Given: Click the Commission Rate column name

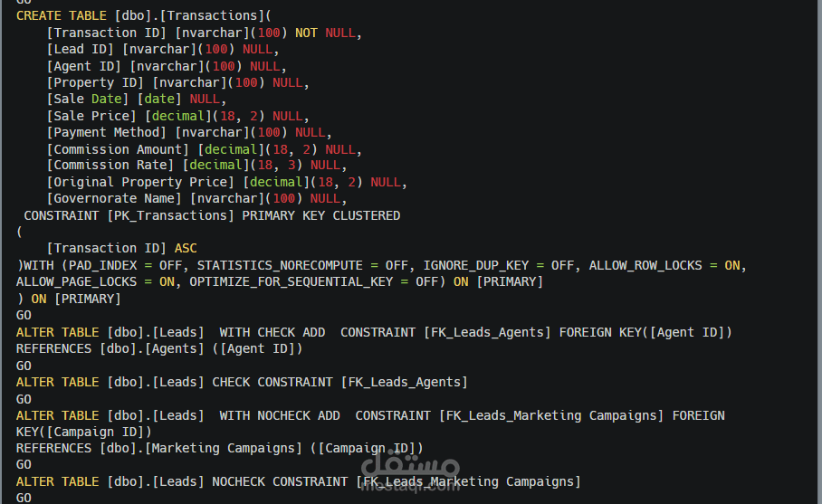Looking at the screenshot, I should (x=110, y=165).
